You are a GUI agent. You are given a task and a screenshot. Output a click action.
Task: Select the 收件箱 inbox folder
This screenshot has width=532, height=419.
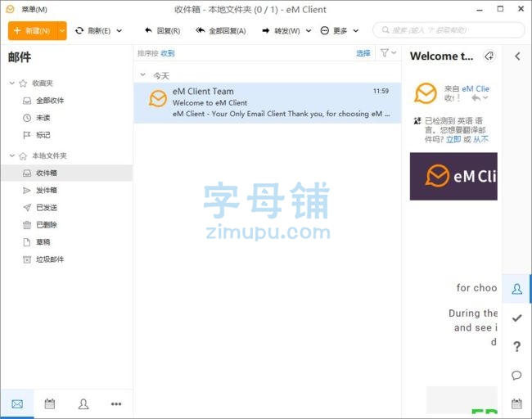click(x=66, y=173)
